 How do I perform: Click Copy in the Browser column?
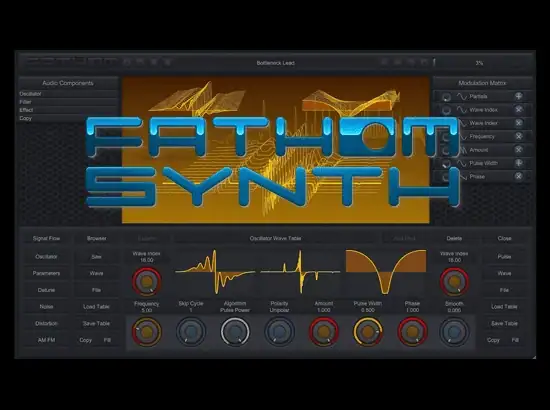tap(86, 340)
